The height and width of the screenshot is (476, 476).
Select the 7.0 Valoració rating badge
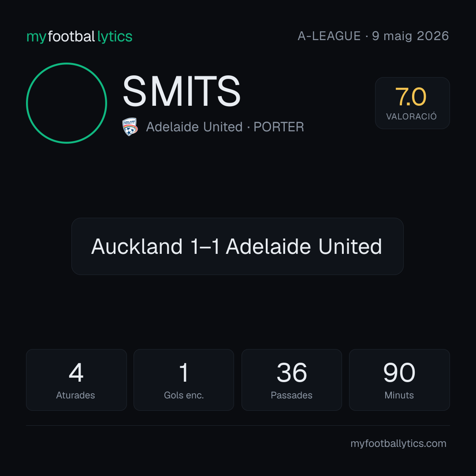point(412,103)
